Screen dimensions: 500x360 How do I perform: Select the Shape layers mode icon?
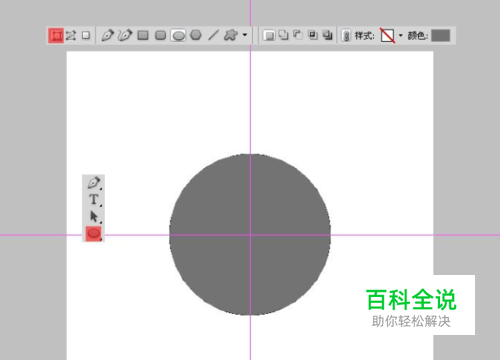(x=56, y=35)
